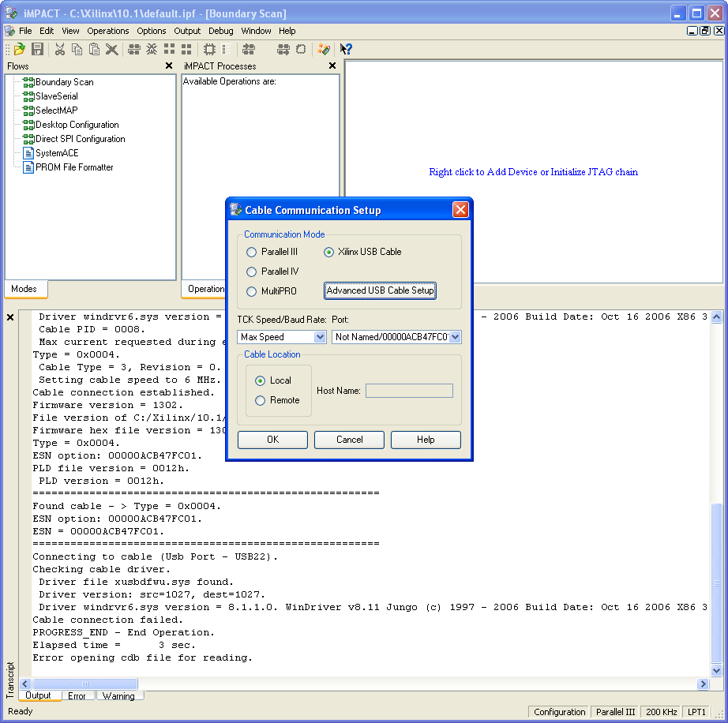Image resolution: width=728 pixels, height=723 pixels.
Task: Click the Copy toolbar icon
Action: click(77, 49)
